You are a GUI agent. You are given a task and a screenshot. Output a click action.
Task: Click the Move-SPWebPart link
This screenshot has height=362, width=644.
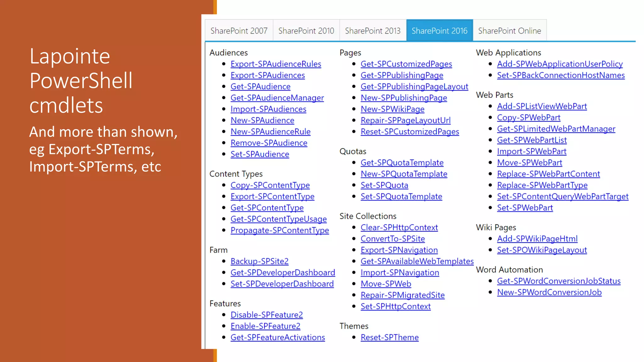point(530,163)
